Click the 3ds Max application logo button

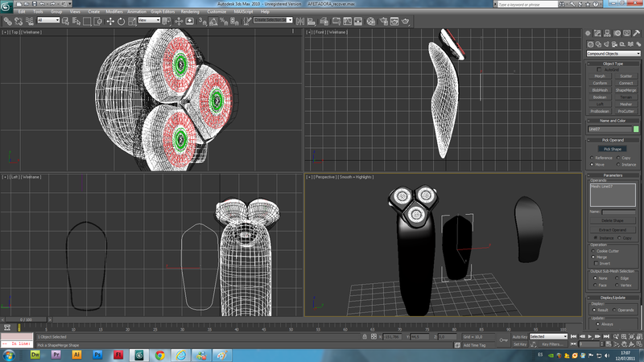(6, 6)
